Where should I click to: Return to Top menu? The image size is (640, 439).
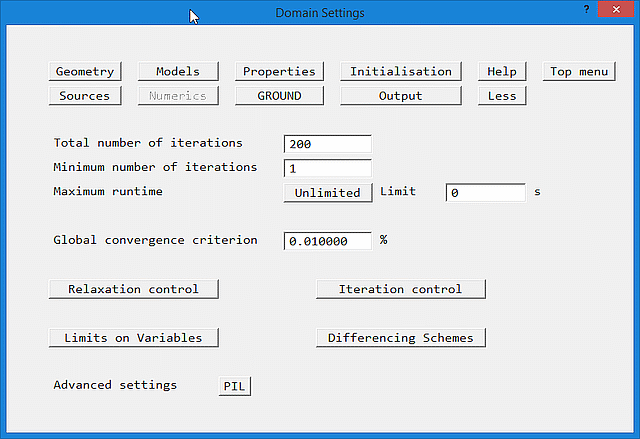click(580, 72)
